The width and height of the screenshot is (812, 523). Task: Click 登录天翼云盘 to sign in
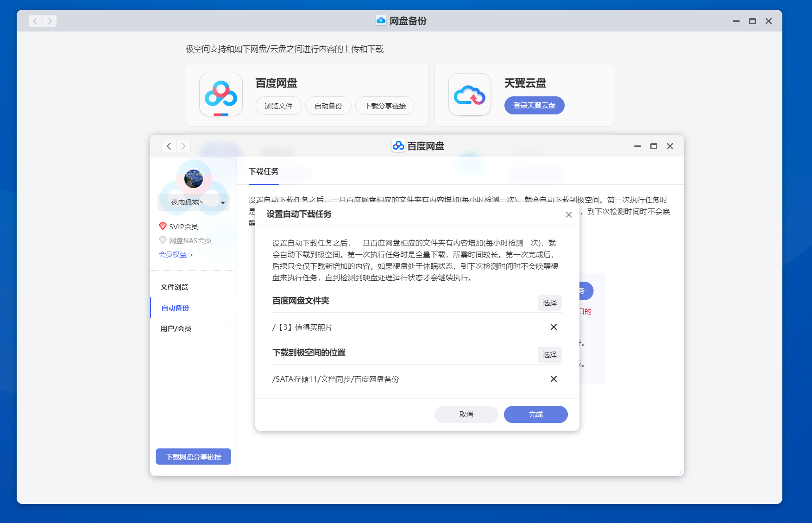coord(534,105)
